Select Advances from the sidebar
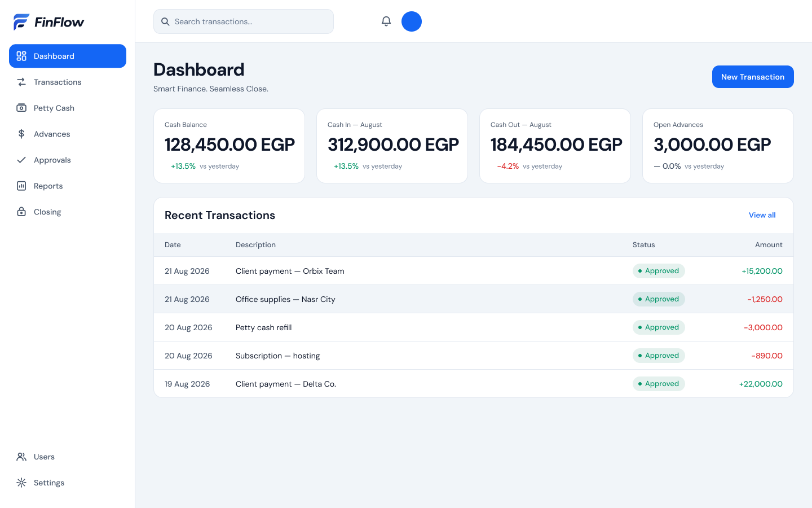Viewport: 812px width, 508px height. [68, 134]
